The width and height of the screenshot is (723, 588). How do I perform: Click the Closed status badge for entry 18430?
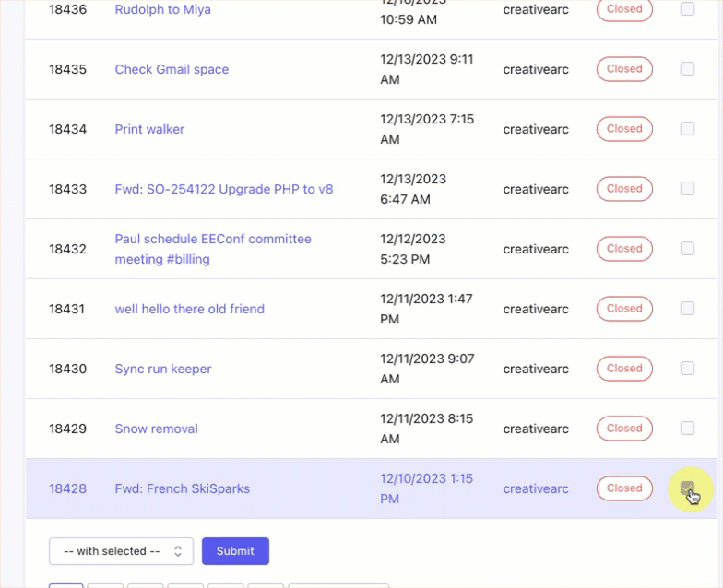point(624,369)
